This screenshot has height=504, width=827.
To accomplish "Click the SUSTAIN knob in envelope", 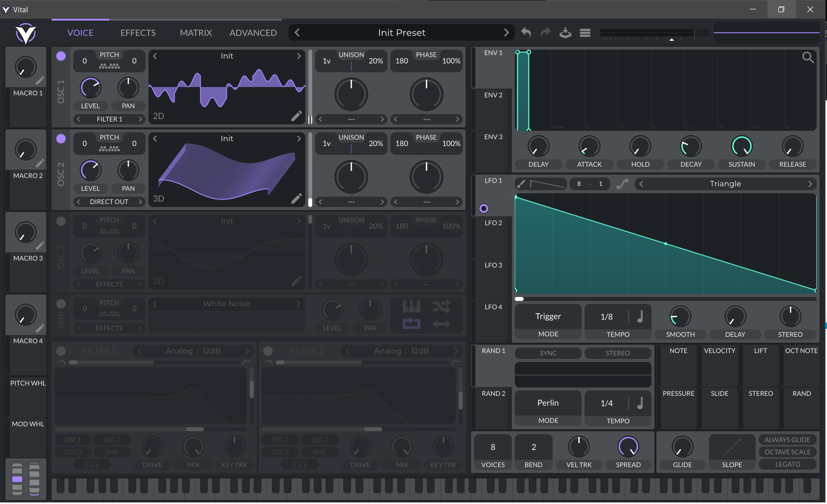I will [x=741, y=147].
